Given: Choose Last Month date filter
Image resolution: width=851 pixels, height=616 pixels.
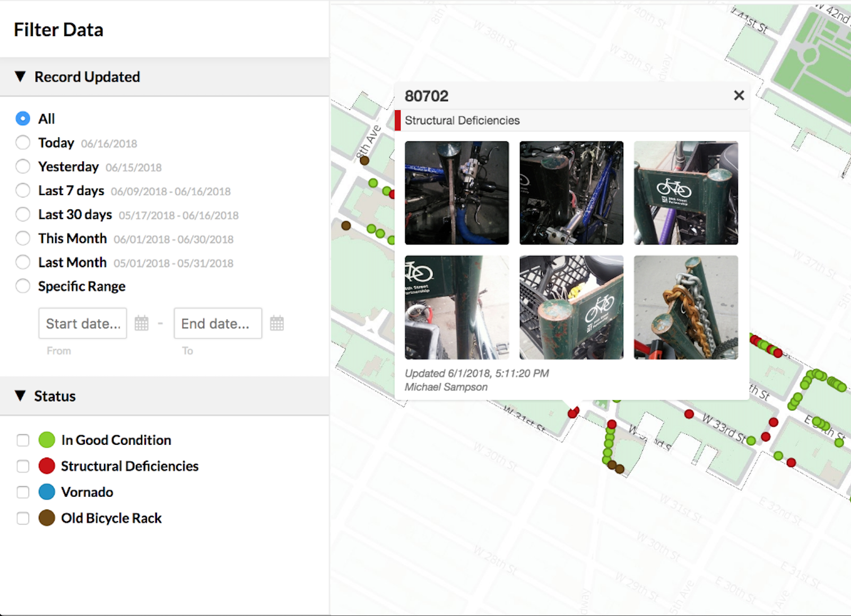Looking at the screenshot, I should tap(23, 262).
